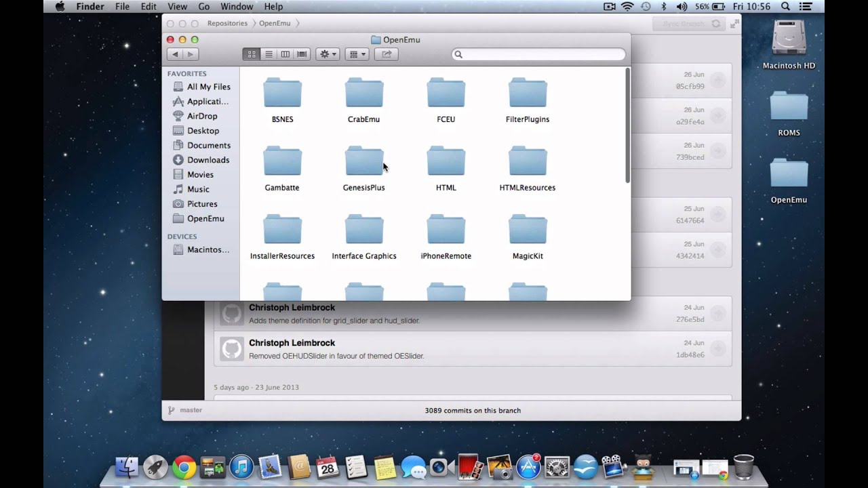
Task: Select the GenesisPlus folder
Action: [x=364, y=168]
